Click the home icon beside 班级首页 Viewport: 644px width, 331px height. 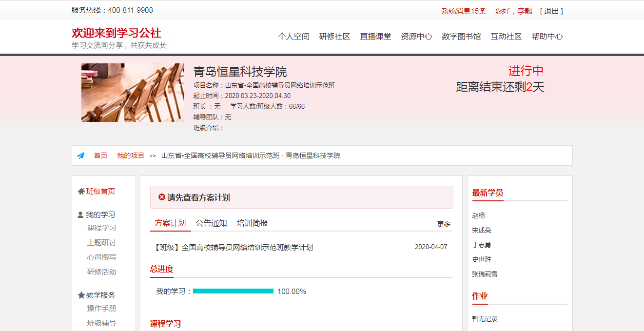[81, 192]
